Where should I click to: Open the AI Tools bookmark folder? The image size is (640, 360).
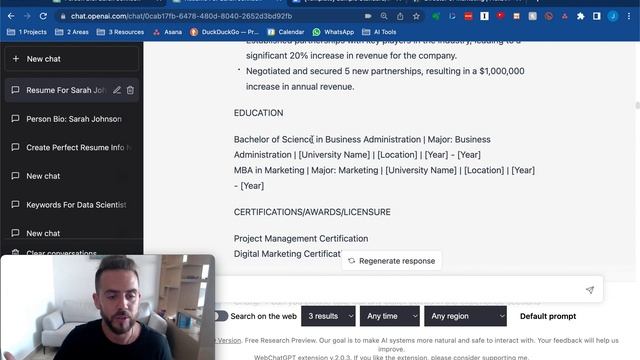(x=379, y=32)
